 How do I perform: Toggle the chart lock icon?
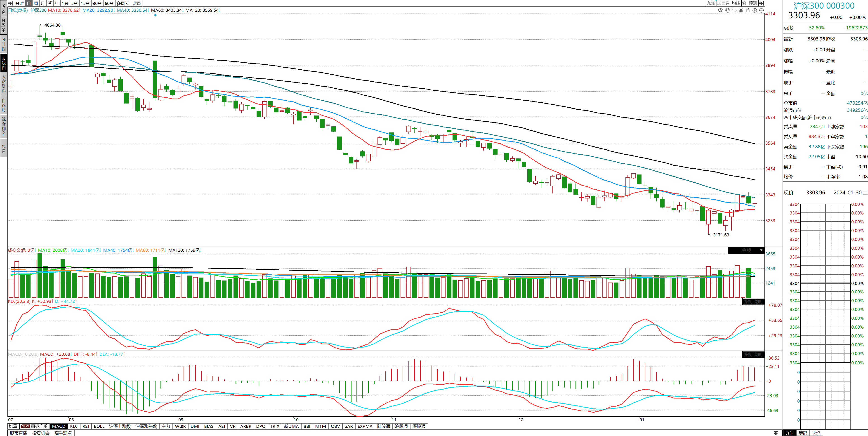(x=748, y=10)
